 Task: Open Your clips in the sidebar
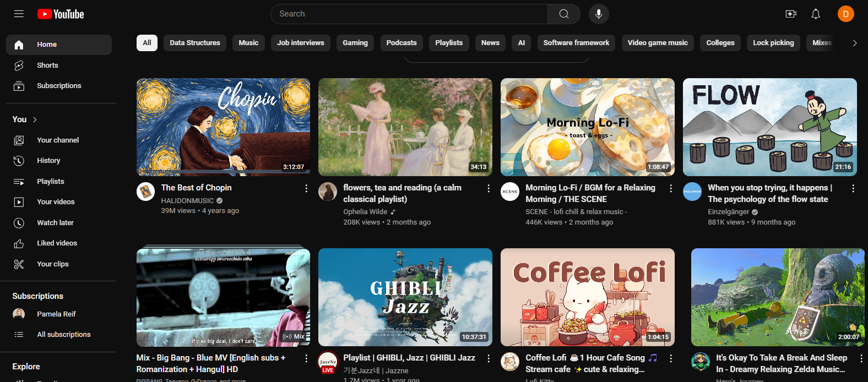(x=59, y=264)
